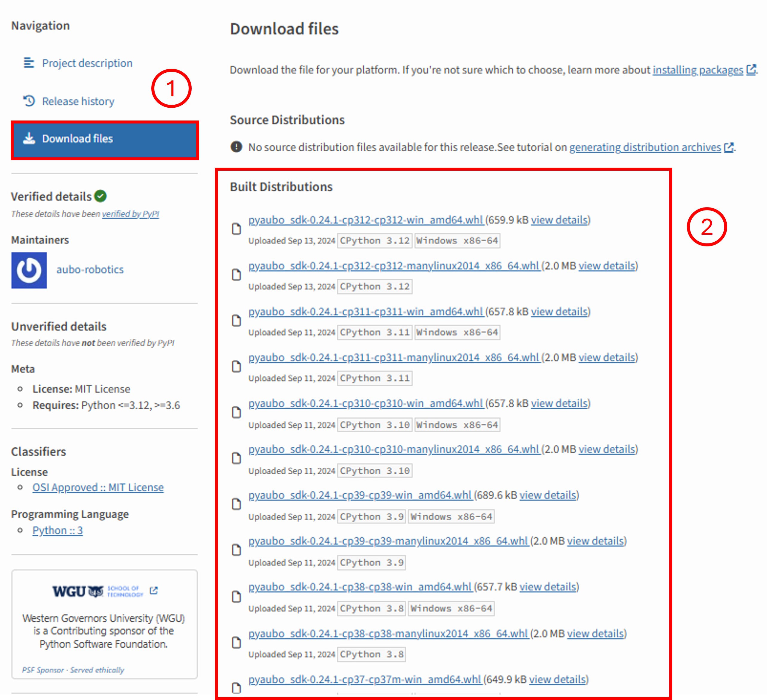Download cp311 win_amd64 wheel file

366,312
